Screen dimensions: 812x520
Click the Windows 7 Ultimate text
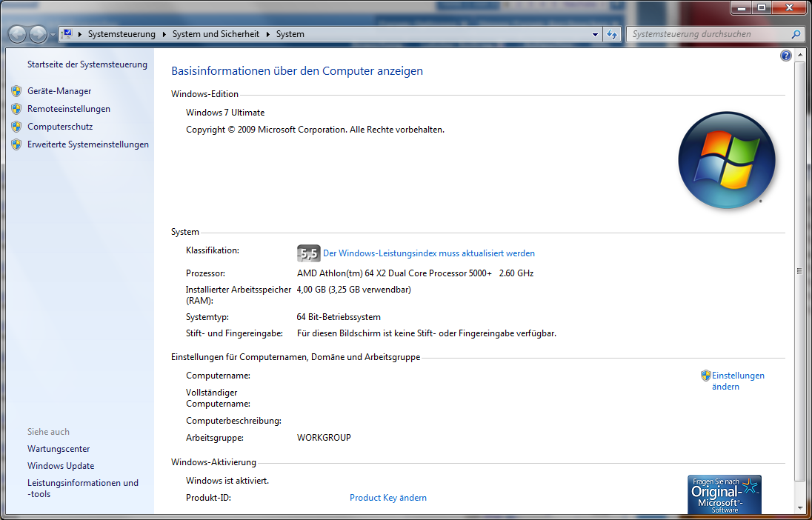click(x=225, y=113)
